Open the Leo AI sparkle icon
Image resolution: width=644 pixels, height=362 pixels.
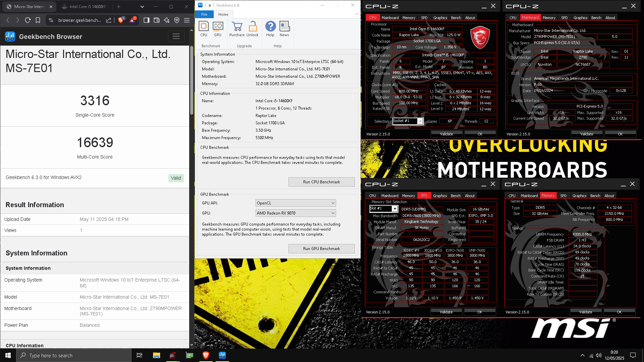167,20
